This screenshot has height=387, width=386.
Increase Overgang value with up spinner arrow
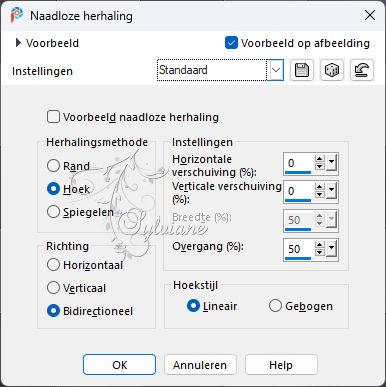(x=320, y=245)
